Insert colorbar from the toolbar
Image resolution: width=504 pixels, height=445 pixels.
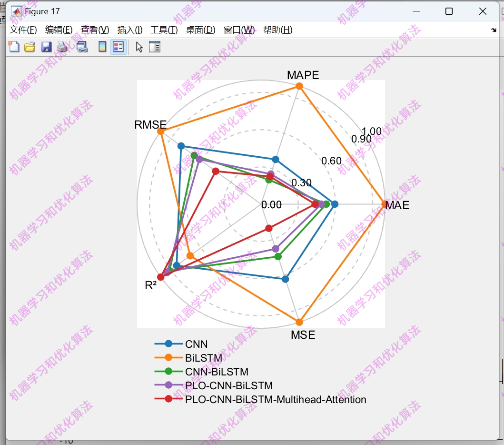pos(102,47)
